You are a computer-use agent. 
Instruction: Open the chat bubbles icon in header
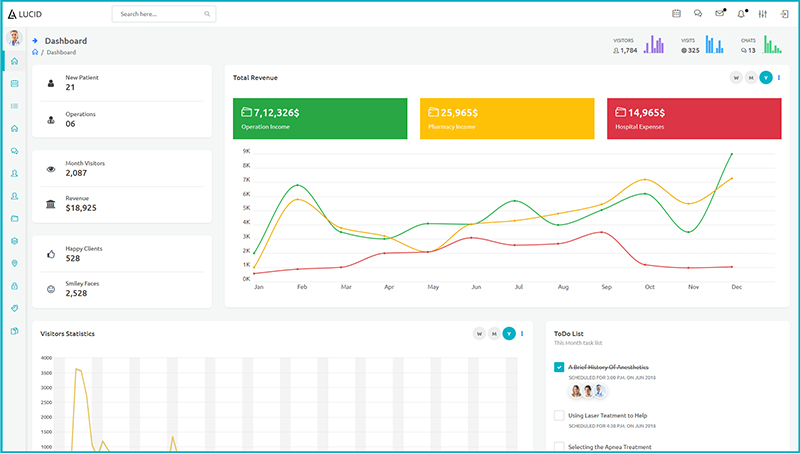[698, 14]
